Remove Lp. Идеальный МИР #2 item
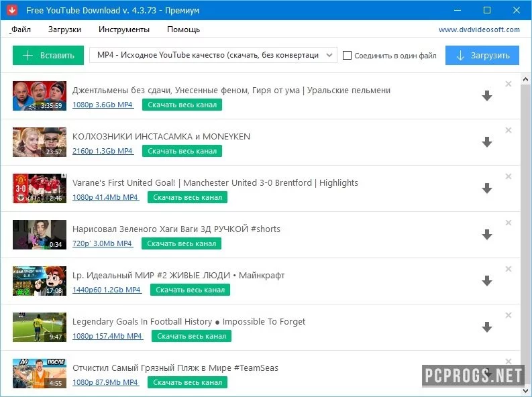Image resolution: width=532 pixels, height=397 pixels. pyautogui.click(x=509, y=269)
